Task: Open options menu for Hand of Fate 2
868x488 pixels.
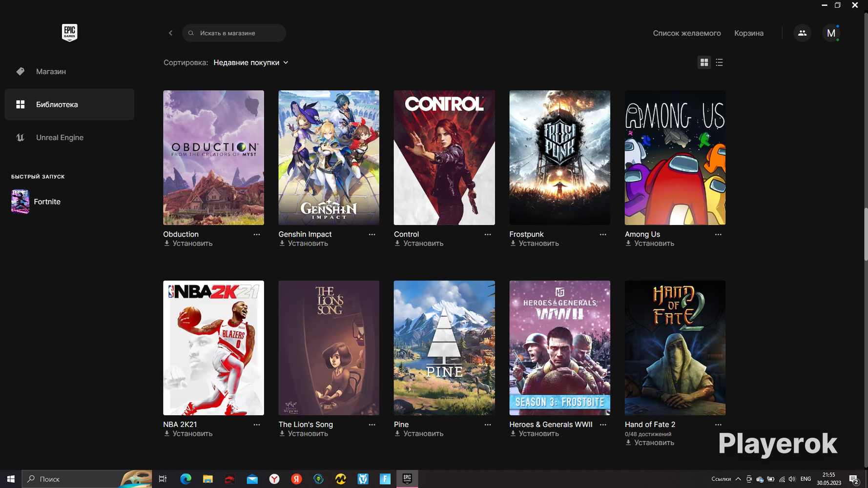Action: tap(718, 425)
